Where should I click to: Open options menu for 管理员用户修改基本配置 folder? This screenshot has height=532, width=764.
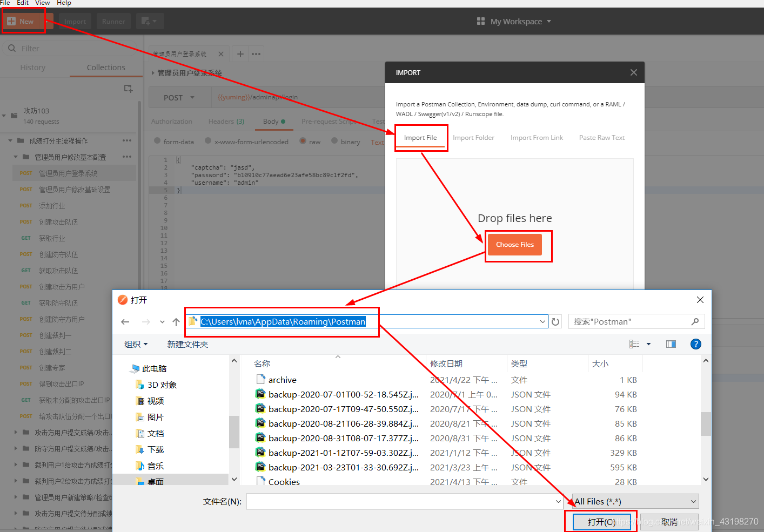pyautogui.click(x=127, y=157)
